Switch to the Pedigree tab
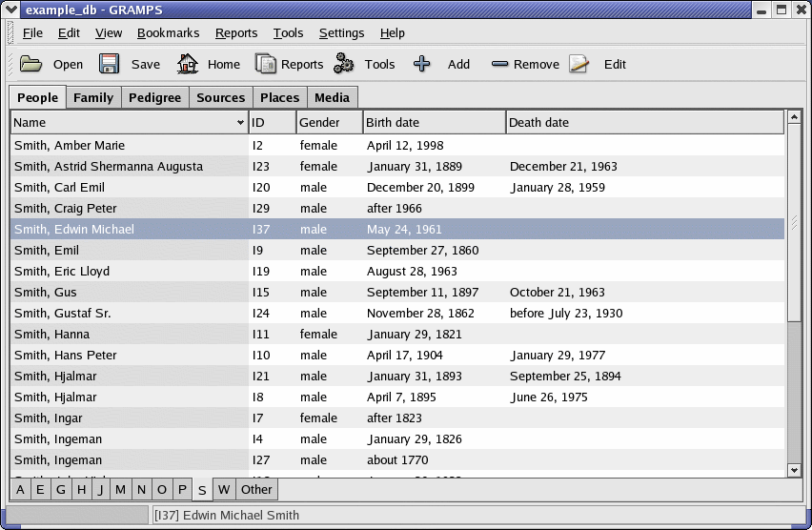The height and width of the screenshot is (530, 812). coord(154,97)
